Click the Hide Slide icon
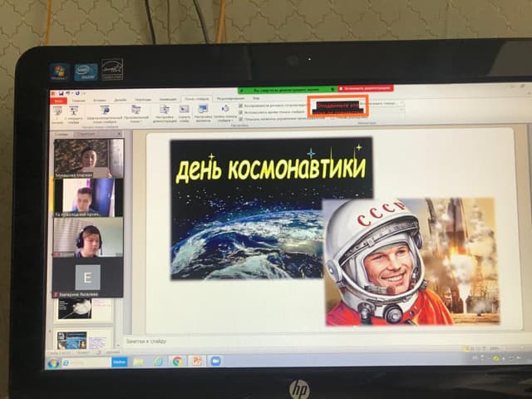This screenshot has width=532, height=399. (x=184, y=109)
